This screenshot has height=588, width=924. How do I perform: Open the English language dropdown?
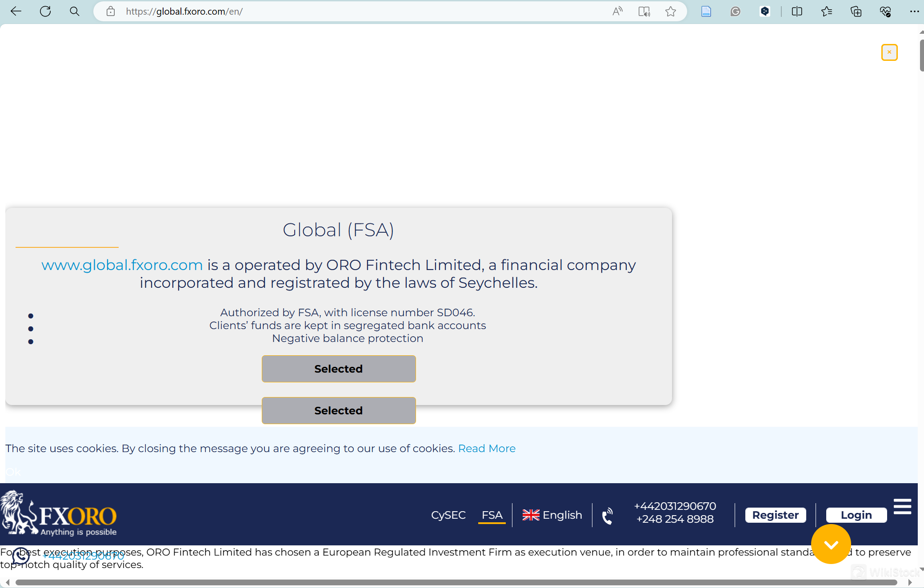pos(552,515)
